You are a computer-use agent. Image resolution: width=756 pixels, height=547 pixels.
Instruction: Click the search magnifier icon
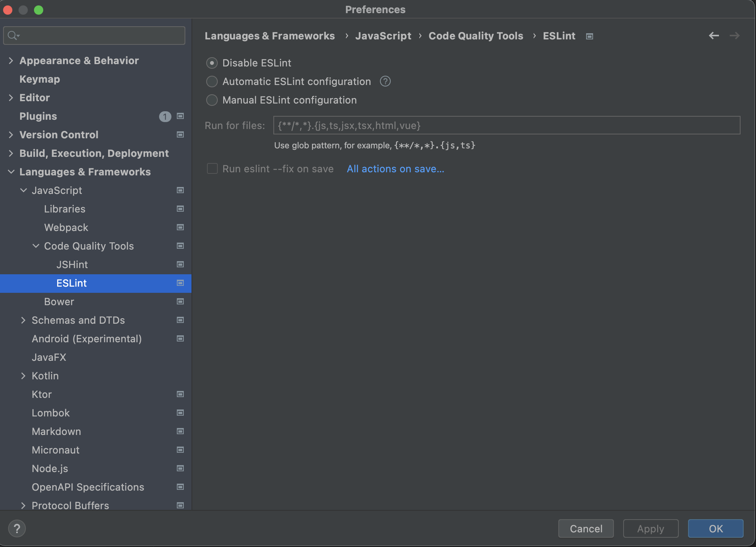pos(13,36)
